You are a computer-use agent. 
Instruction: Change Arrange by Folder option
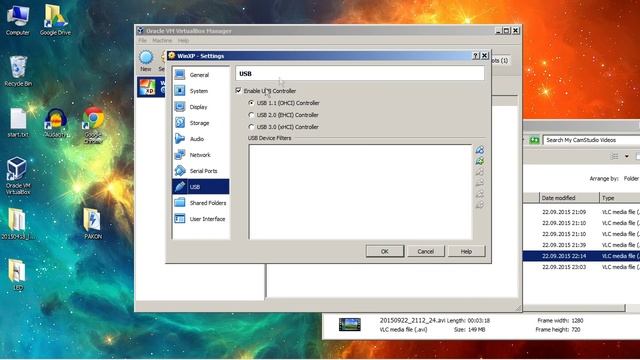(x=631, y=179)
